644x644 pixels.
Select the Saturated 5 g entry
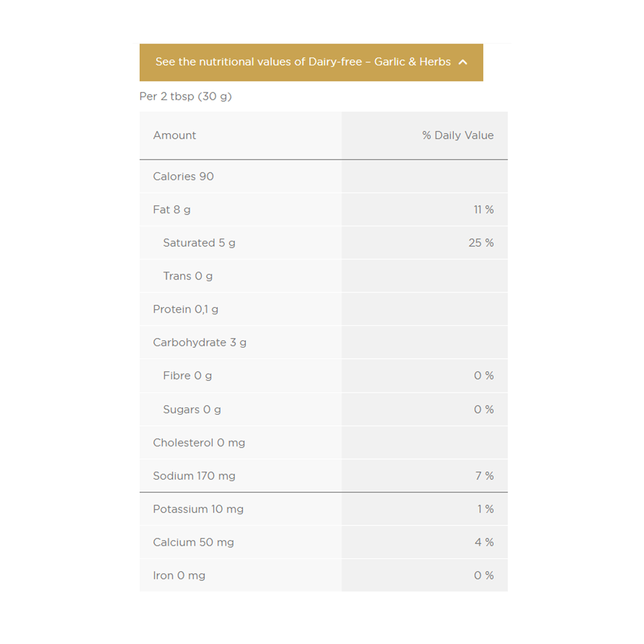199,243
